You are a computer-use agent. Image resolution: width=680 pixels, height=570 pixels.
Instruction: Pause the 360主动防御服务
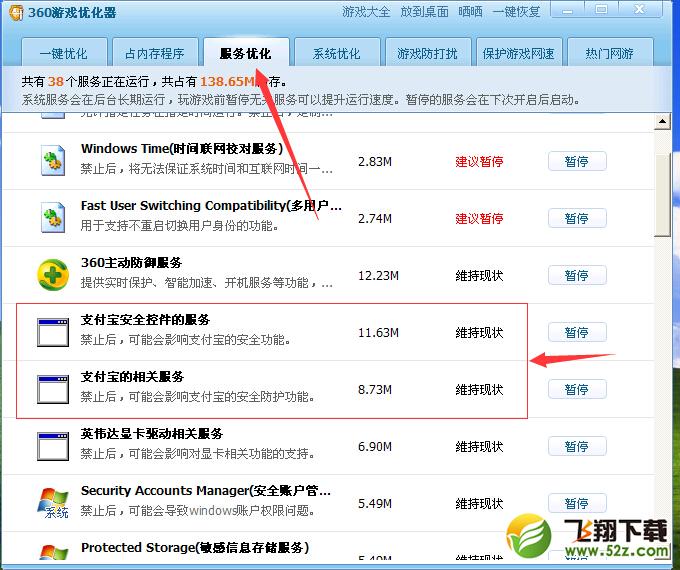577,275
